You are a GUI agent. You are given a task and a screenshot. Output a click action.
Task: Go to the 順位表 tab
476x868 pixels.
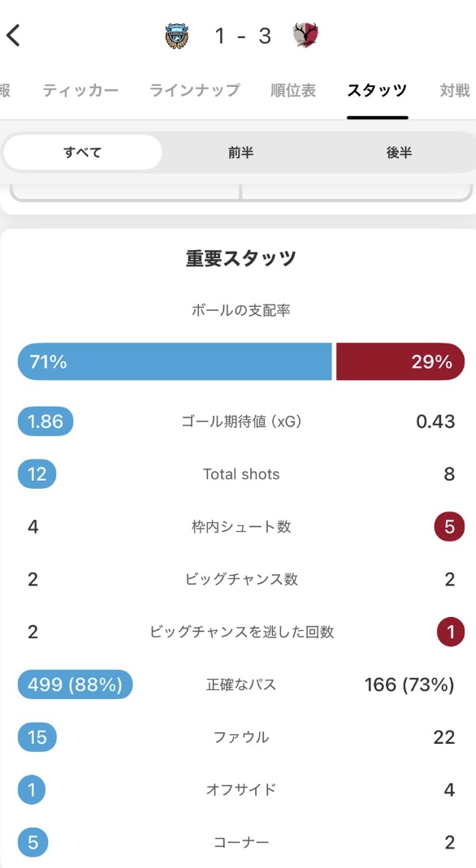[x=293, y=90]
